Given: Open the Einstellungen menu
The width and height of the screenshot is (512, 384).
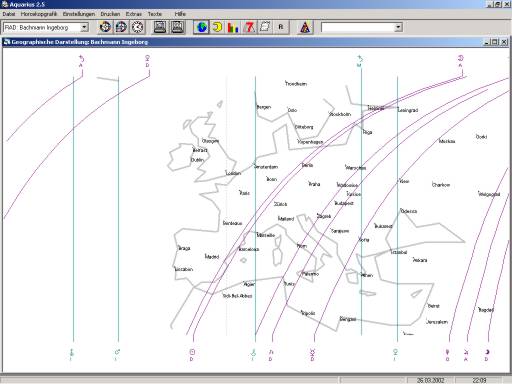Looking at the screenshot, I should pyautogui.click(x=79, y=14).
